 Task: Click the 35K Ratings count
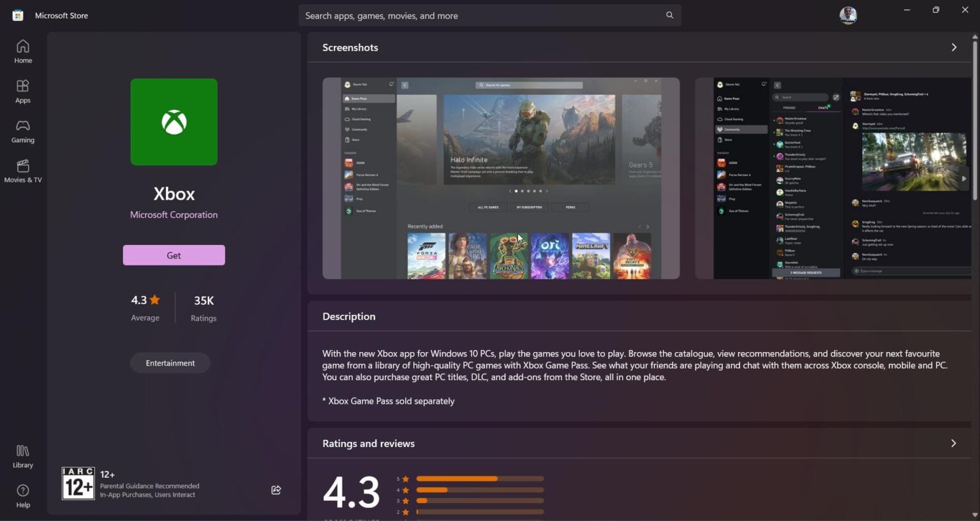point(203,307)
